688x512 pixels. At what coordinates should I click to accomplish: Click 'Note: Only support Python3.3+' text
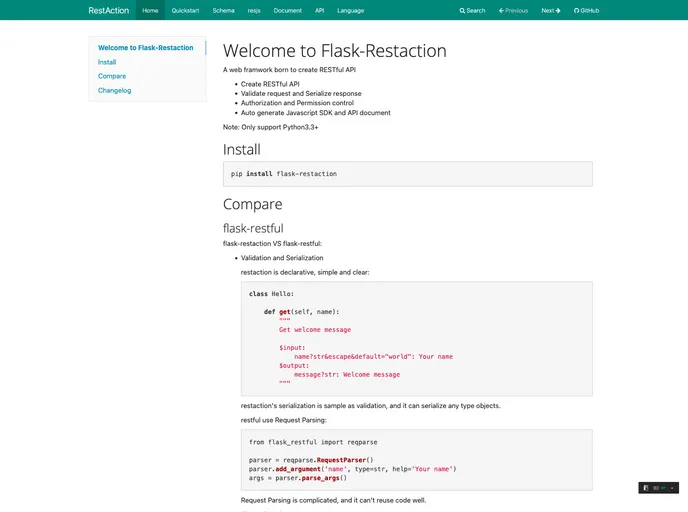click(x=271, y=127)
